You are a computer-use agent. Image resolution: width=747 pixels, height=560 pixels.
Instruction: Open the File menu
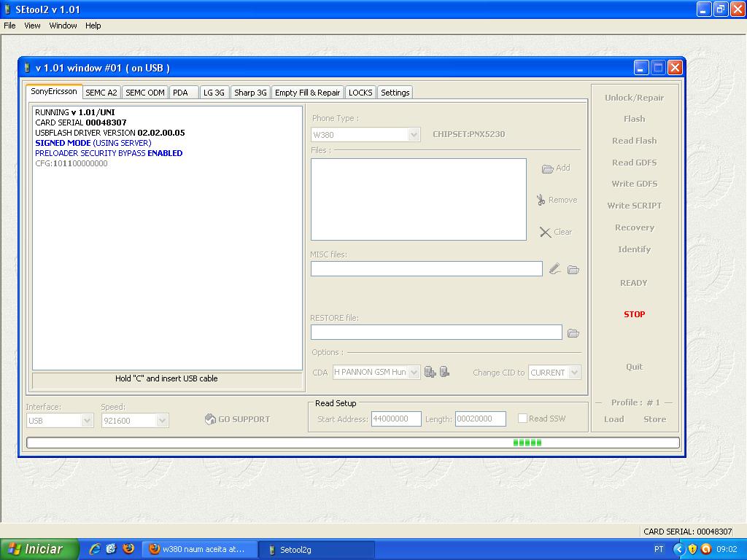pos(9,26)
